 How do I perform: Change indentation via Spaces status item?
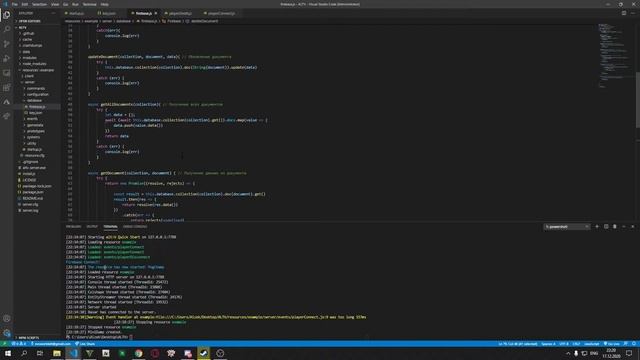(x=548, y=344)
